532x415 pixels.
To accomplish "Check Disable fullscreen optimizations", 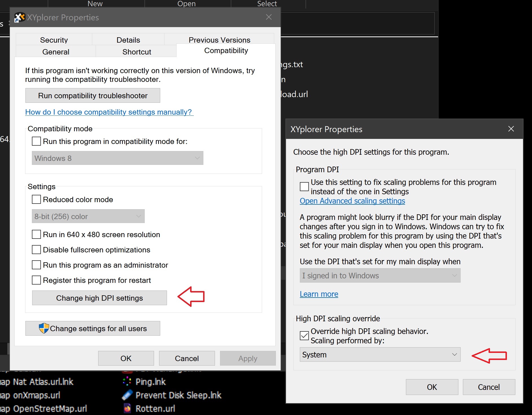I will point(36,250).
